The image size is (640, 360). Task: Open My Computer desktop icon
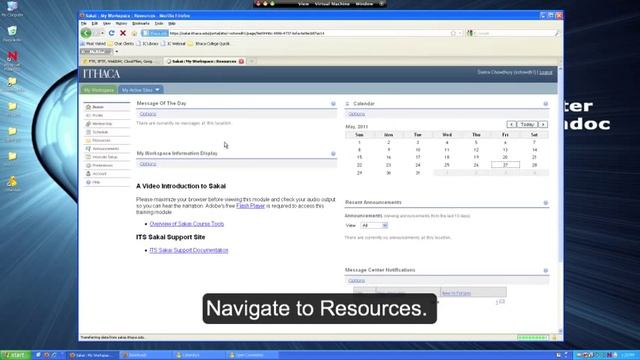pos(12,9)
